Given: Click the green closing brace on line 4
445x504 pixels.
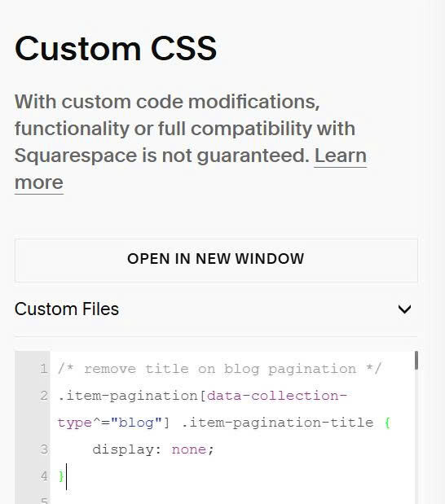Looking at the screenshot, I should tap(61, 476).
